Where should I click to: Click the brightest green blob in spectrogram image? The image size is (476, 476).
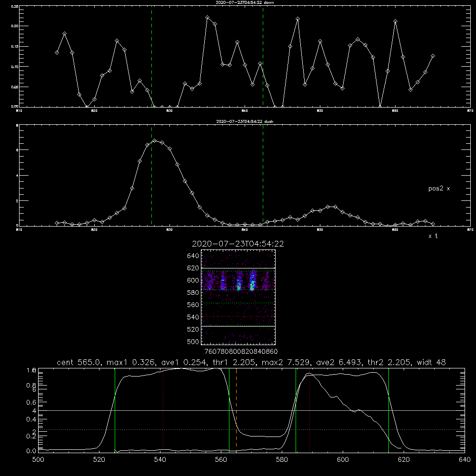(x=252, y=285)
